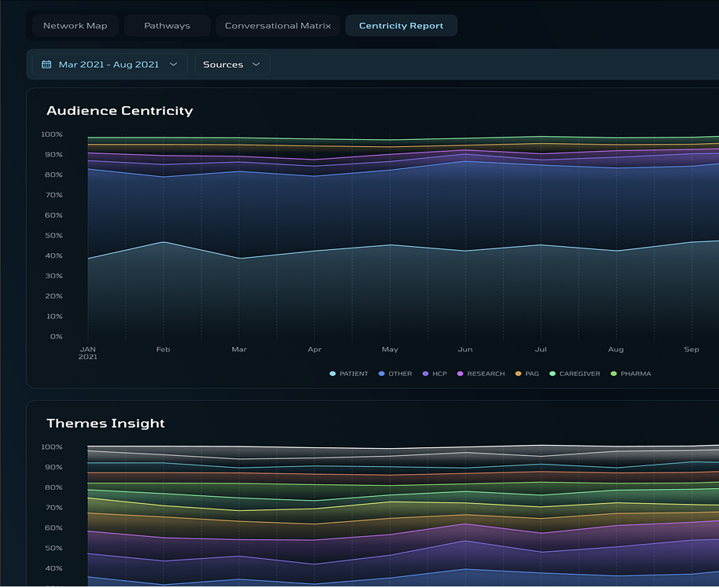Viewport: 719px width, 588px height.
Task: Click the PATIENT light-blue legend dot
Action: (333, 374)
